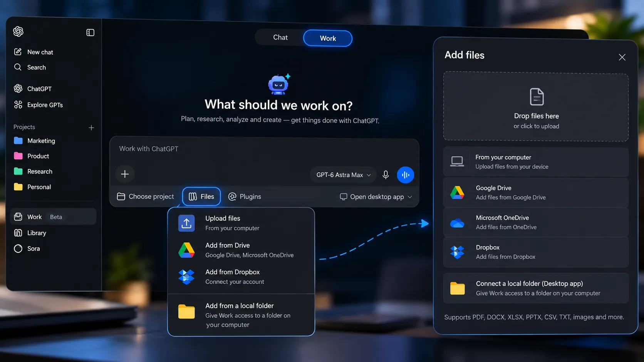Image resolution: width=644 pixels, height=362 pixels.
Task: Click the microphone dictation icon
Action: click(386, 175)
